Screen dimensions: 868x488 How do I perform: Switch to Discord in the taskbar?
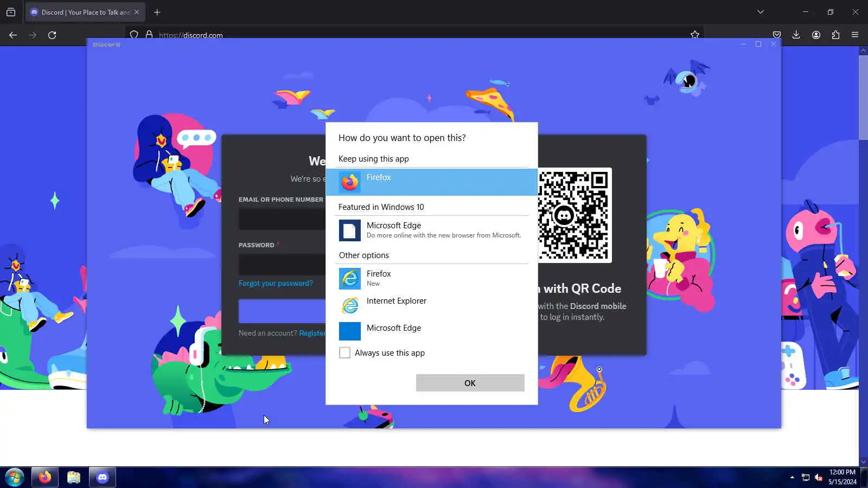(x=103, y=477)
